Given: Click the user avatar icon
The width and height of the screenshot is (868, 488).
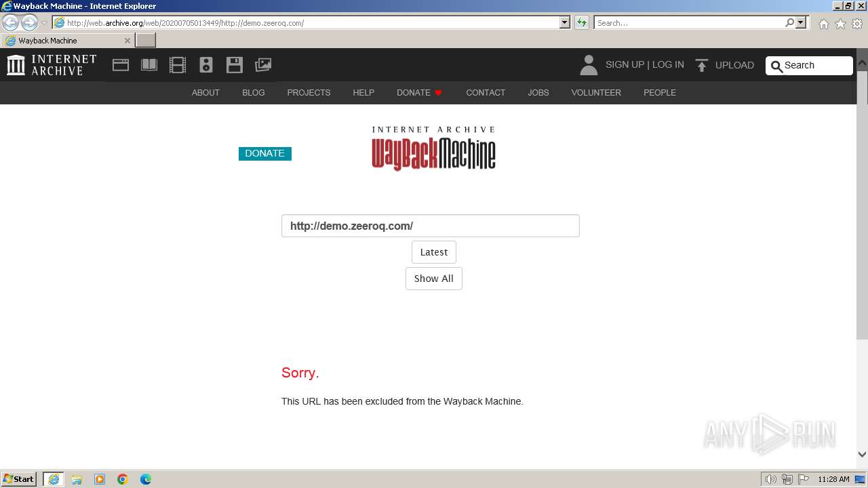Looking at the screenshot, I should (589, 65).
